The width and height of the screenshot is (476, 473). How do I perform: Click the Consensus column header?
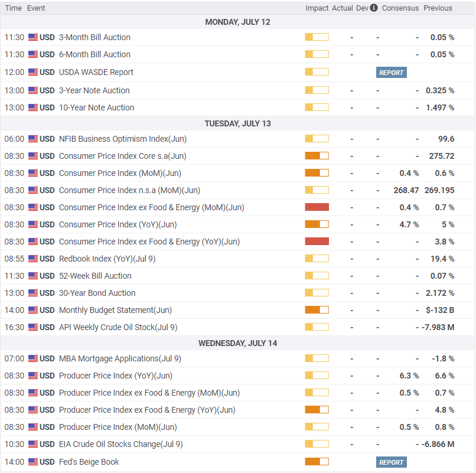tap(400, 8)
